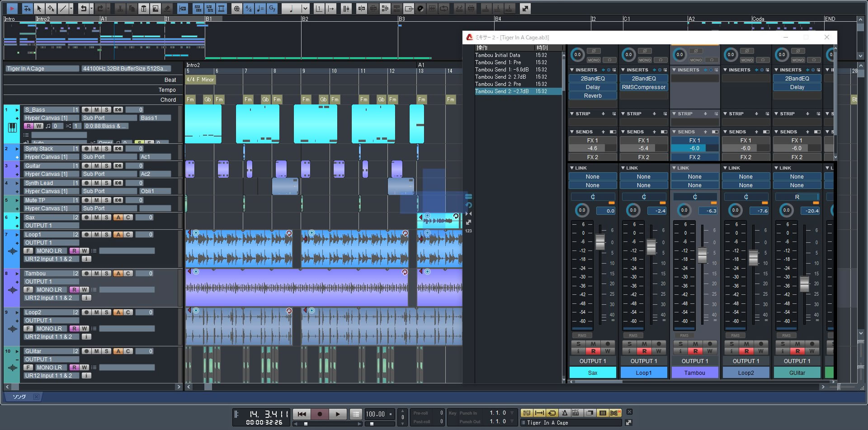Viewport: 868px width, 430px height.
Task: Click the RMSCompressor insert on Loop1
Action: click(x=643, y=87)
